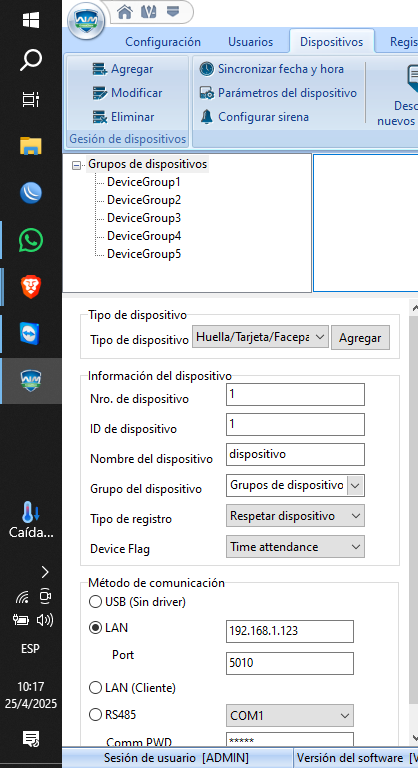Select the USB (Sin driver) radio button
Image resolution: width=418 pixels, height=768 pixels.
click(95, 601)
